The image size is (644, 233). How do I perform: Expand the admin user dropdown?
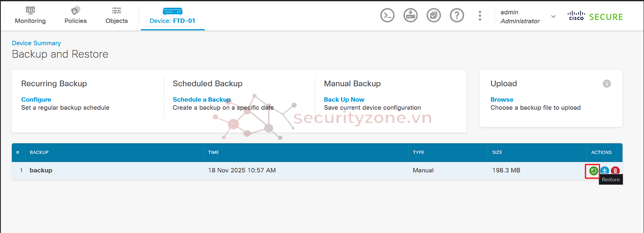tap(553, 16)
